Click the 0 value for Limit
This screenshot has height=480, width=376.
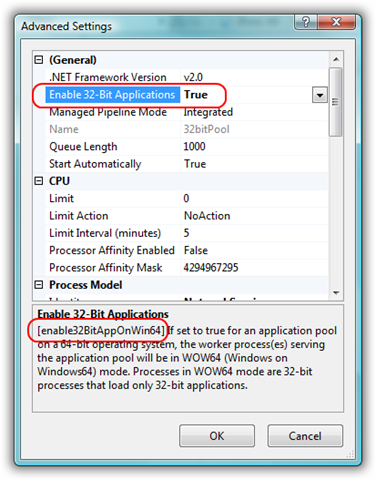click(x=186, y=199)
